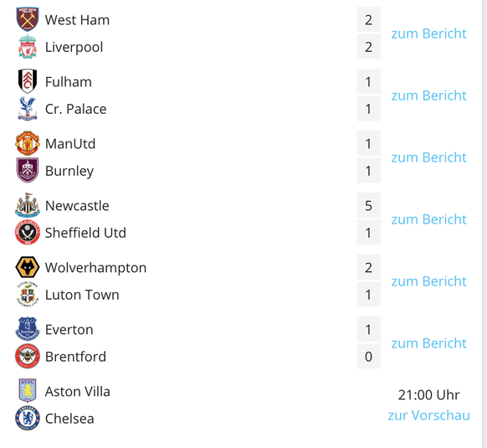Select the Wolverhampton wolf logo
487x448 pixels.
pos(28,267)
